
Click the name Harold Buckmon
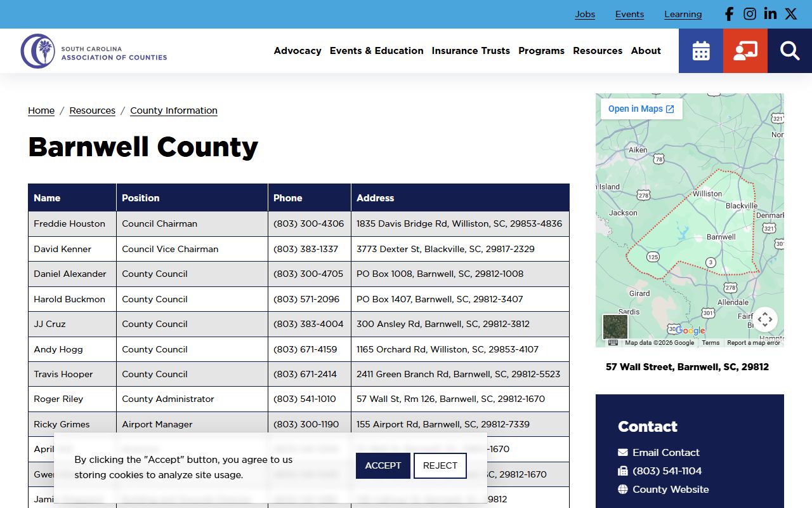click(70, 299)
